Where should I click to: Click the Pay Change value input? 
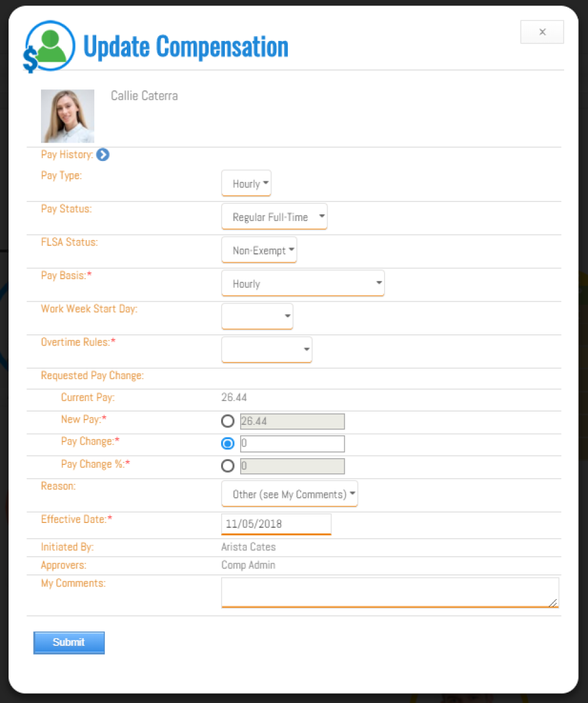[292, 443]
